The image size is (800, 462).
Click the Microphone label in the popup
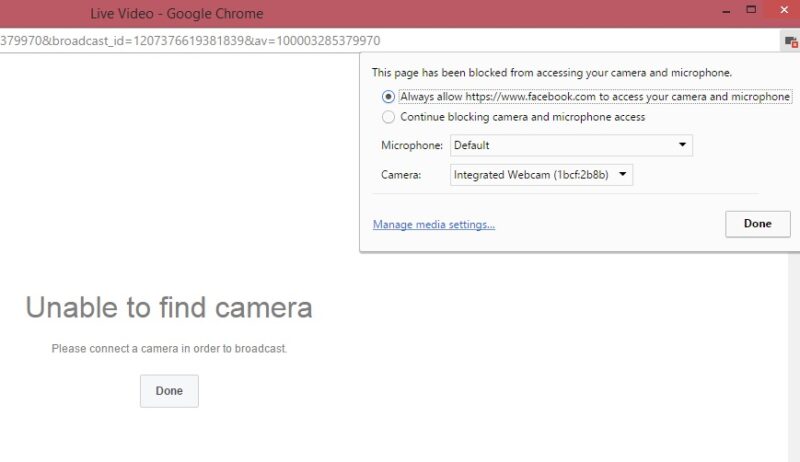[x=411, y=146]
